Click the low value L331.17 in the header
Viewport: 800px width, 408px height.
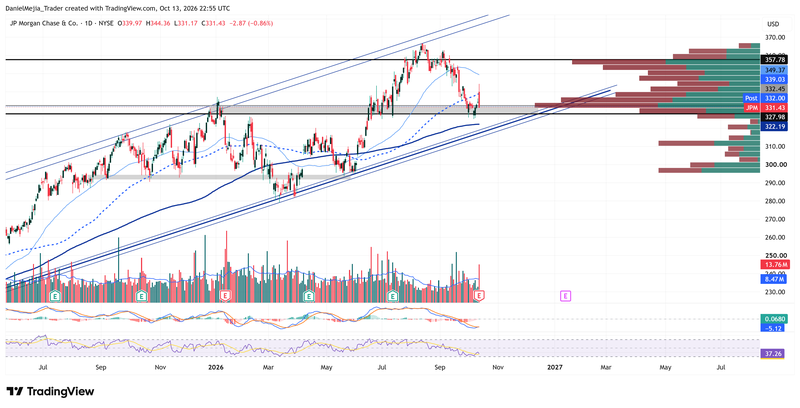point(186,23)
